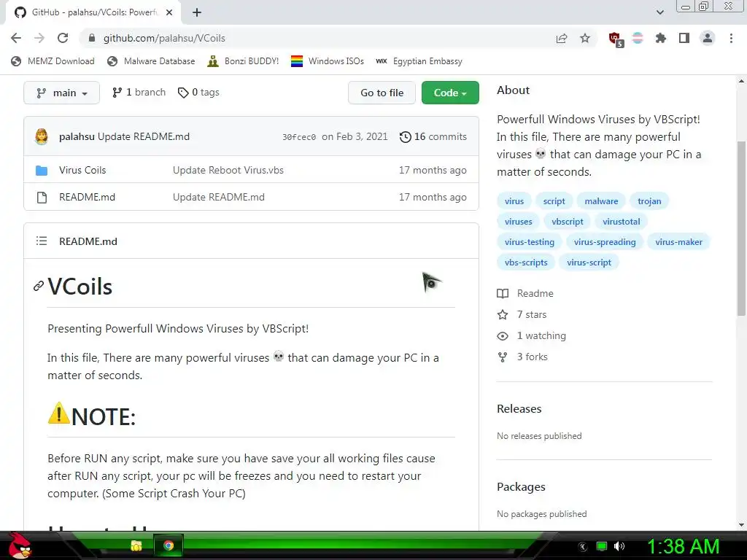The height and width of the screenshot is (560, 747).
Task: Toggle the README table of contents icon
Action: click(x=42, y=241)
